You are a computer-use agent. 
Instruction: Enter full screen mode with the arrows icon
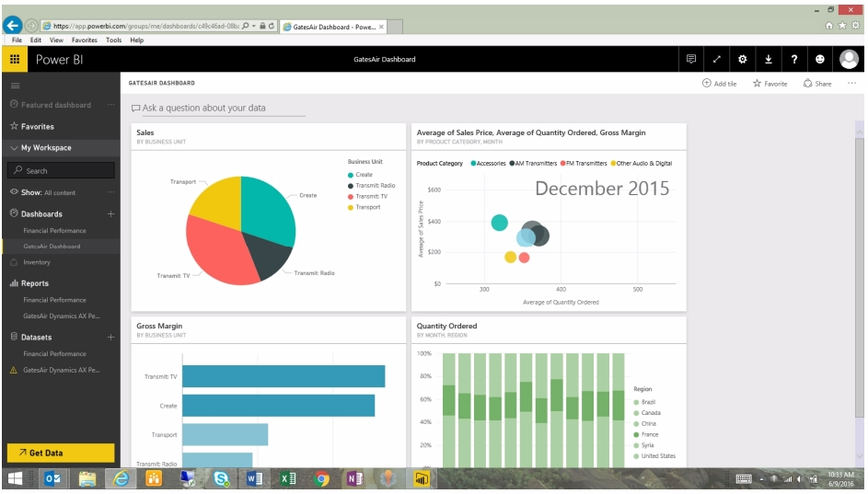[x=717, y=60]
